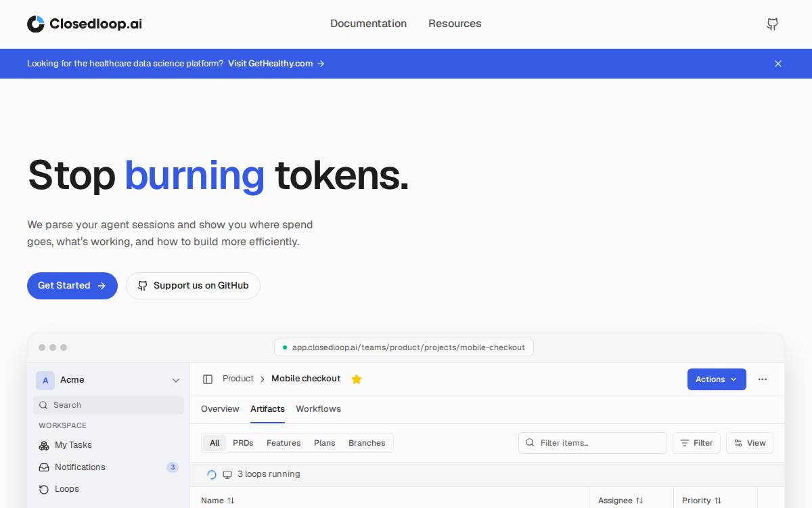812x508 pixels.
Task: Open the three-dot more options menu
Action: click(x=763, y=379)
